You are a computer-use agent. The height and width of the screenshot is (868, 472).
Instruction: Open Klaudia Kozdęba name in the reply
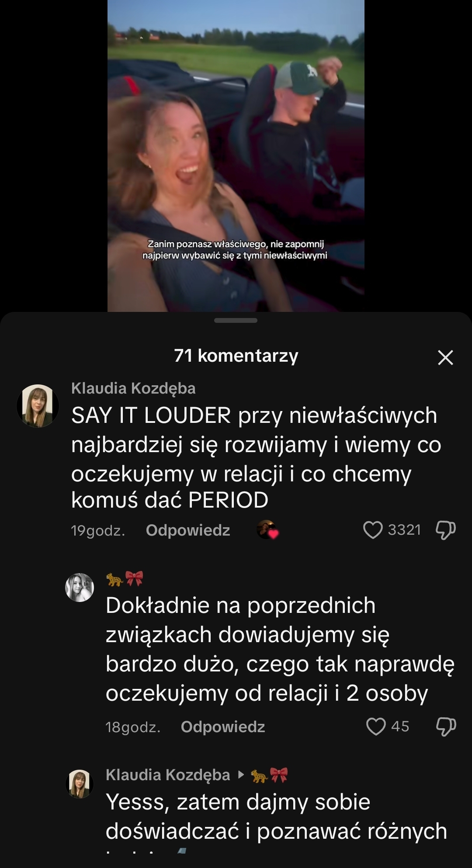click(x=168, y=775)
